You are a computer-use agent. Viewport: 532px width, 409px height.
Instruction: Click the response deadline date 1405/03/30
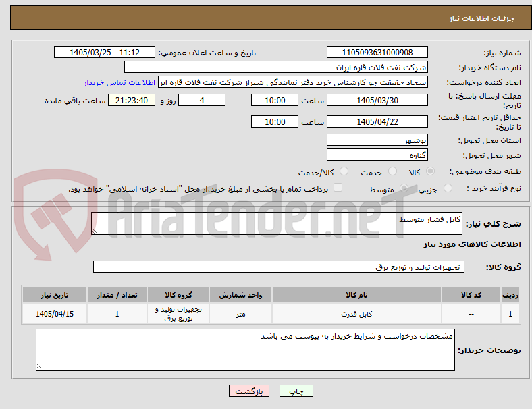click(x=377, y=101)
